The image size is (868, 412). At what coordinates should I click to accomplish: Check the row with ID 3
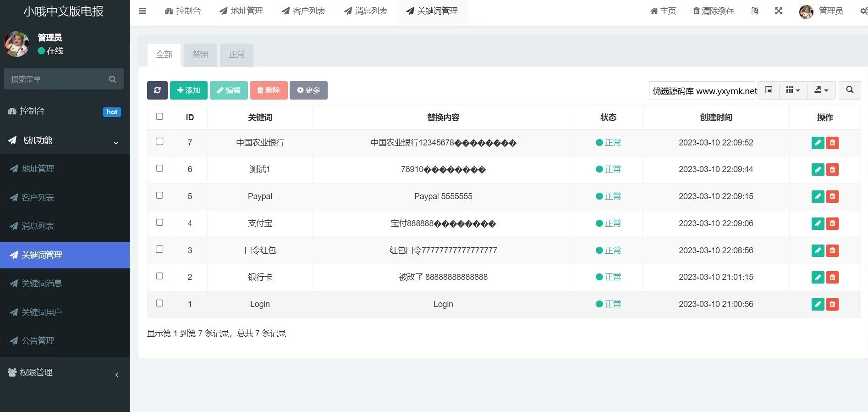pyautogui.click(x=159, y=249)
